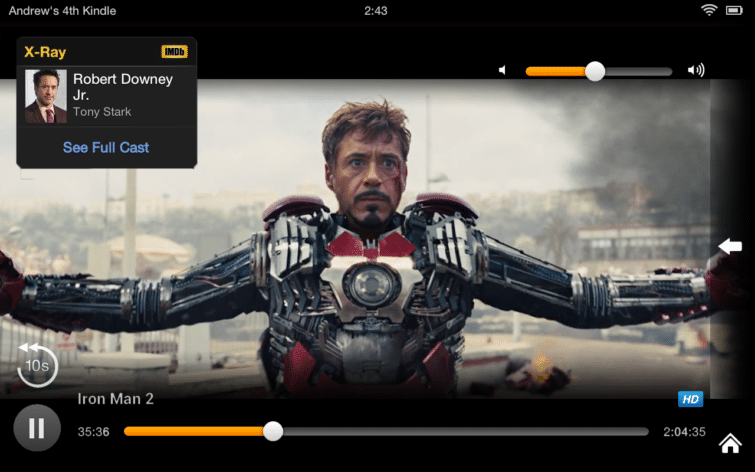Click the total duration 2:04:35
The width and height of the screenshot is (755, 472).
pos(684,432)
